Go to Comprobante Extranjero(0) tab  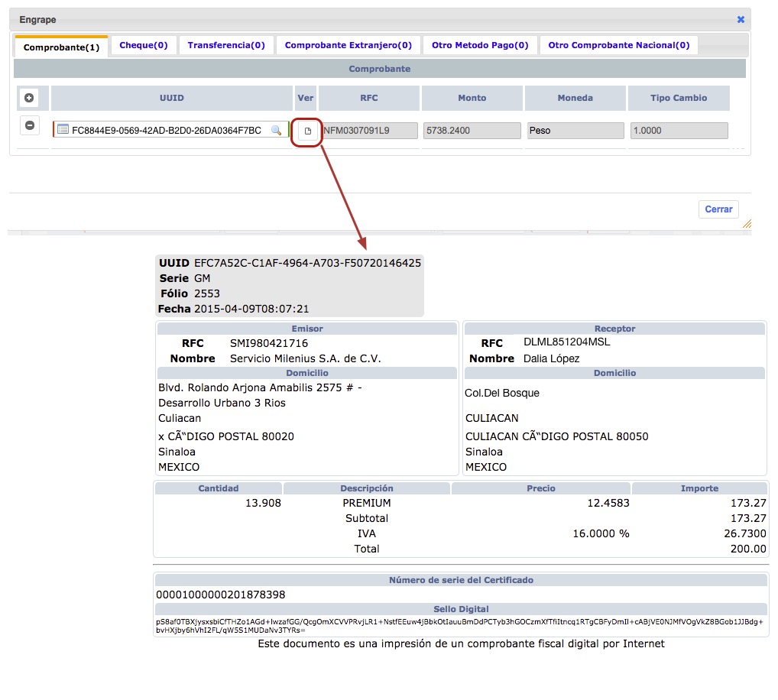348,45
